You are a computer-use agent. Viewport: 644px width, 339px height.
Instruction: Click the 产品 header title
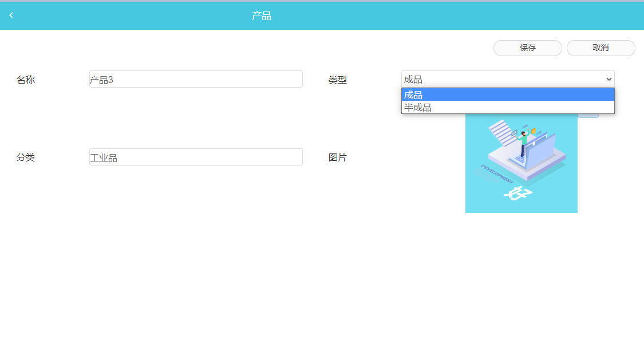pyautogui.click(x=262, y=15)
